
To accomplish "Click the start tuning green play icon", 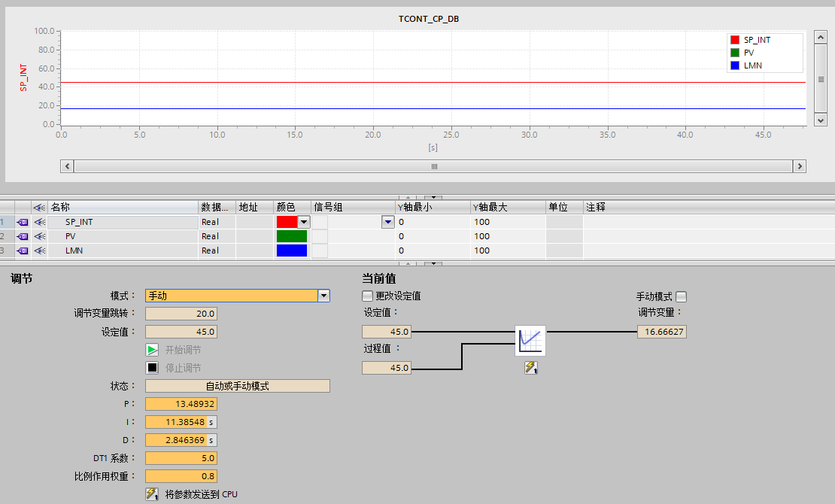I will click(152, 350).
